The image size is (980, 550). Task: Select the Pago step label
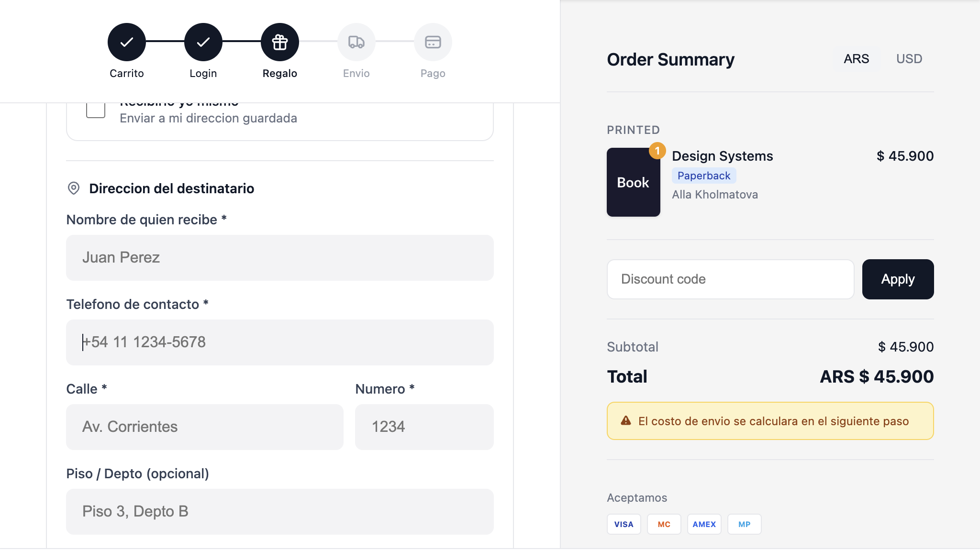pos(433,73)
